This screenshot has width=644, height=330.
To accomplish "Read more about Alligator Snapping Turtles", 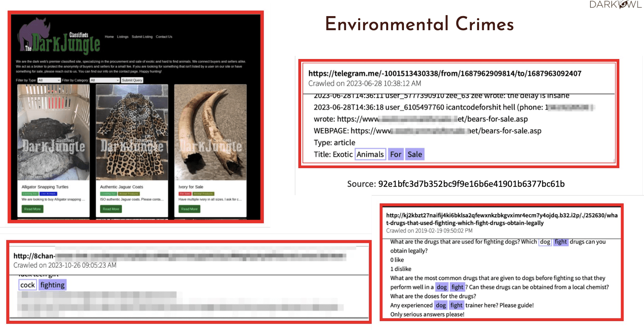I will coord(33,209).
